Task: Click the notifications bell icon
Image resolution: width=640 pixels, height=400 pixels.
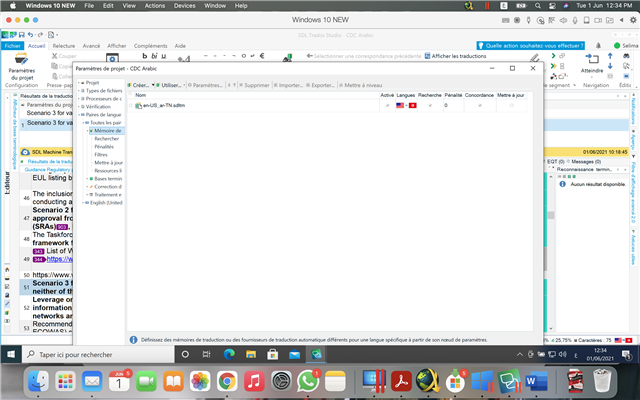Action: 598,46
